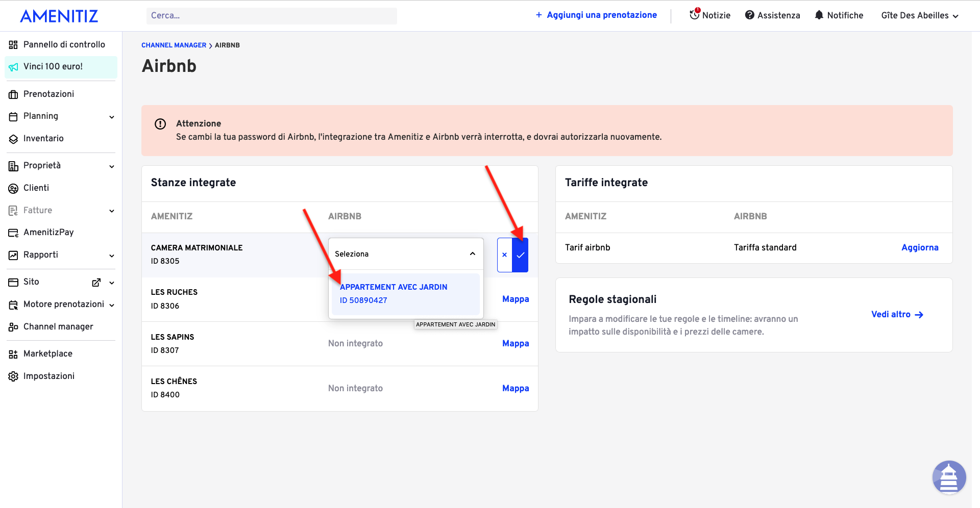
Task: Click the Vinci 100 euro megaphone icon
Action: click(13, 67)
